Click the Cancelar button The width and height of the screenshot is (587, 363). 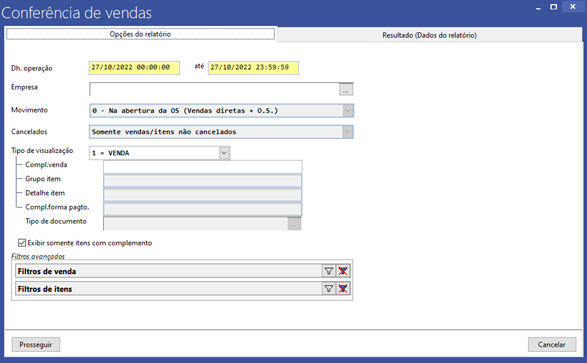coord(552,344)
